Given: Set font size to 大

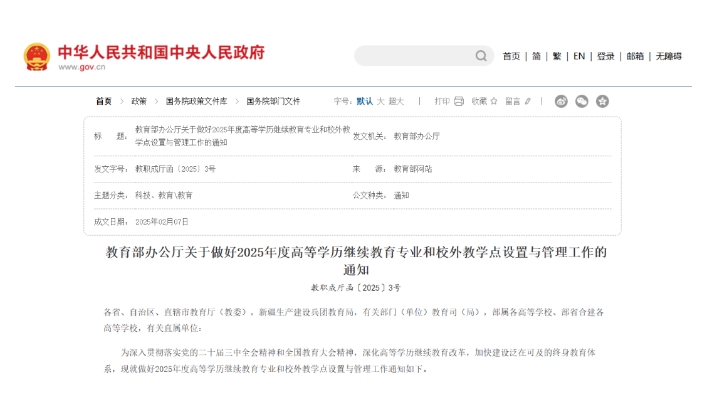Looking at the screenshot, I should 380,101.
